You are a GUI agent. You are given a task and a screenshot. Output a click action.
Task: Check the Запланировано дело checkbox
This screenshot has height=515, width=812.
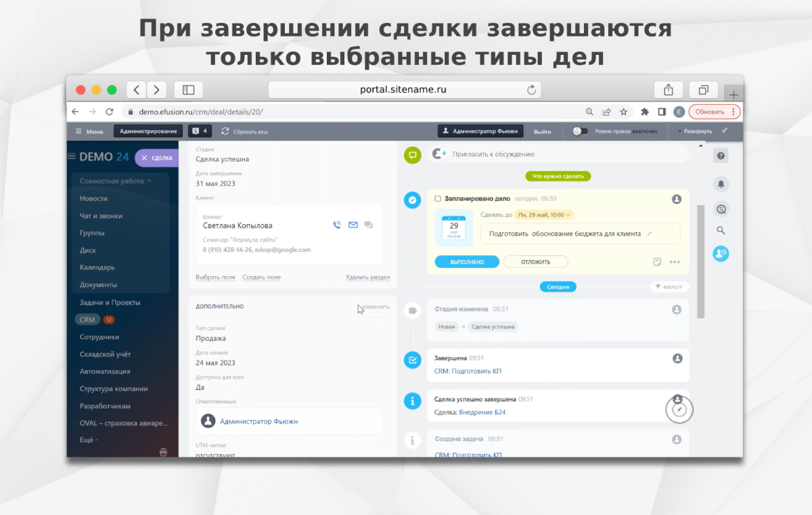(437, 199)
